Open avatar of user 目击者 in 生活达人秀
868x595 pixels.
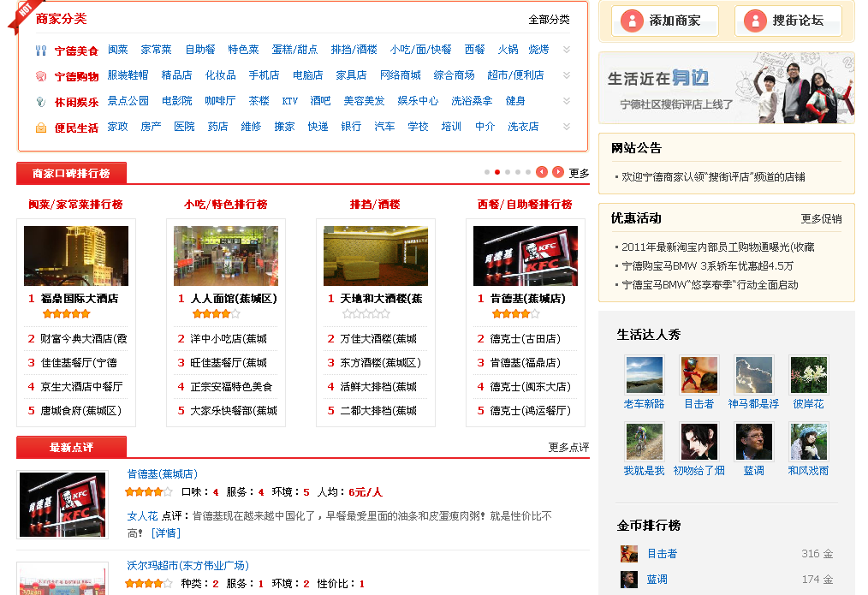[699, 375]
